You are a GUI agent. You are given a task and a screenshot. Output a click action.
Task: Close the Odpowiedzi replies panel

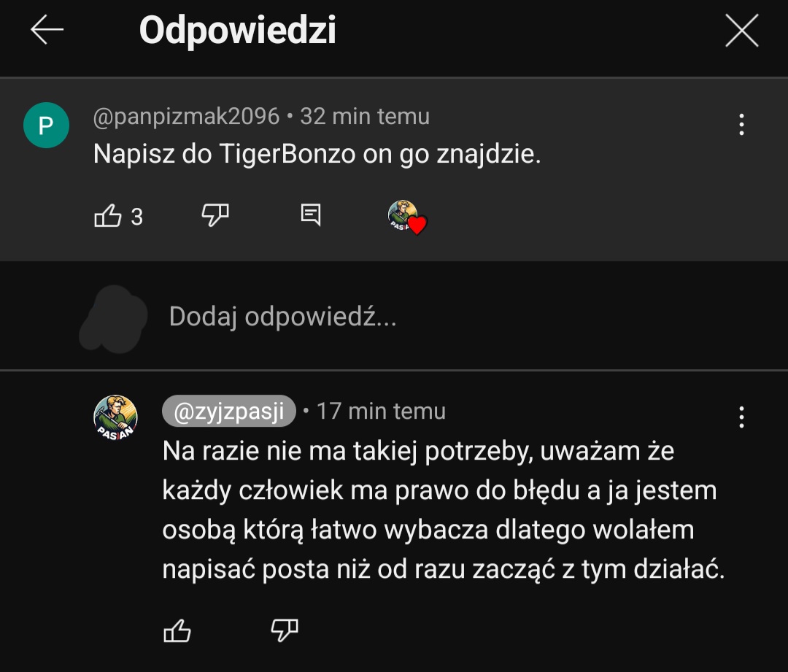(x=741, y=31)
